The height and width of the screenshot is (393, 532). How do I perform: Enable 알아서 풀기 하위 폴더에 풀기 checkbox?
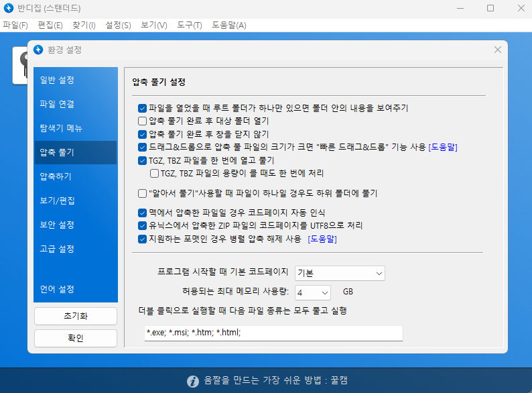pyautogui.click(x=142, y=194)
